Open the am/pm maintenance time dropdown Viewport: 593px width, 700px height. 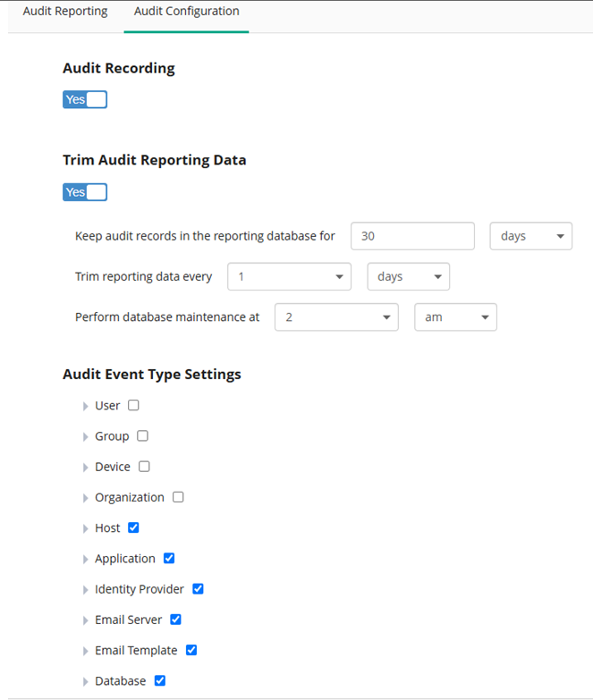point(455,317)
